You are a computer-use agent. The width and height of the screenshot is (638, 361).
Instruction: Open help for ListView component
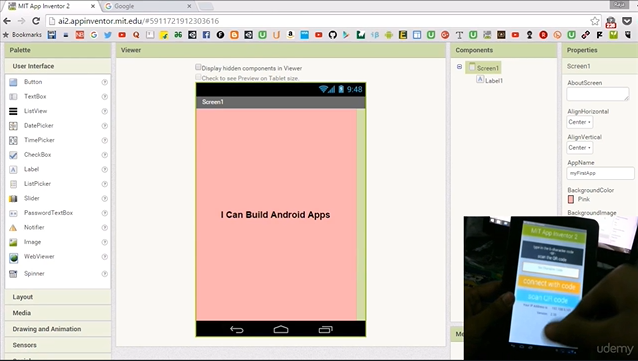(105, 111)
